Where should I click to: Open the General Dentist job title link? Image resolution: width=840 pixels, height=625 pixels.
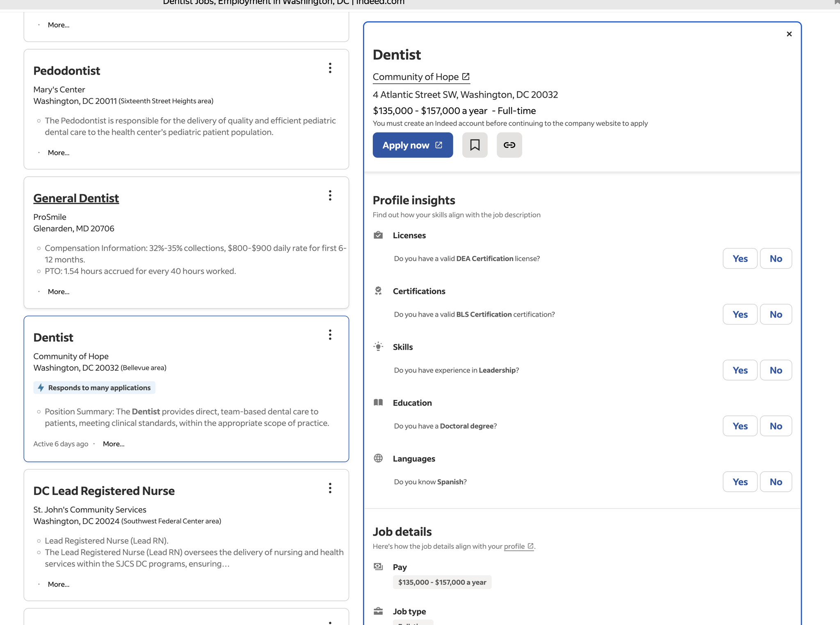tap(76, 198)
